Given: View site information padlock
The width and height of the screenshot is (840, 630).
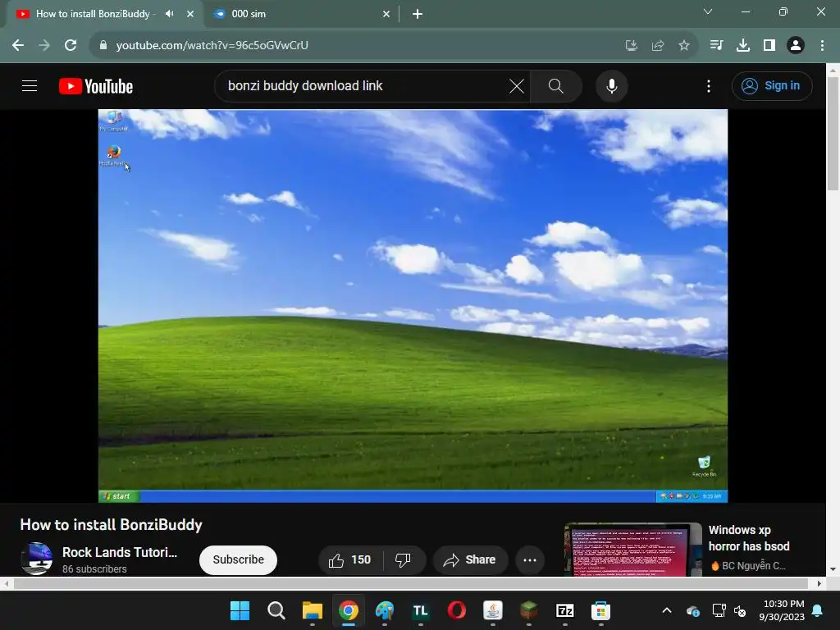Looking at the screenshot, I should click(x=103, y=46).
